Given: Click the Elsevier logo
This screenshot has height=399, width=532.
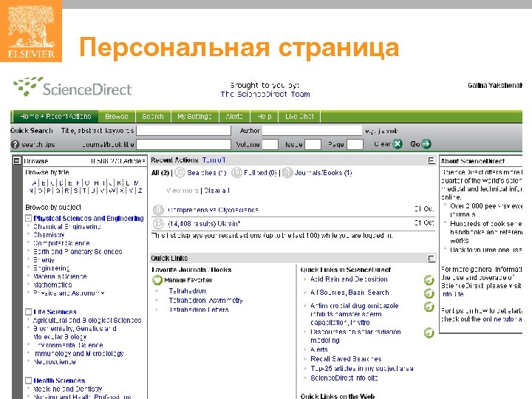Looking at the screenshot, I should point(31,31).
